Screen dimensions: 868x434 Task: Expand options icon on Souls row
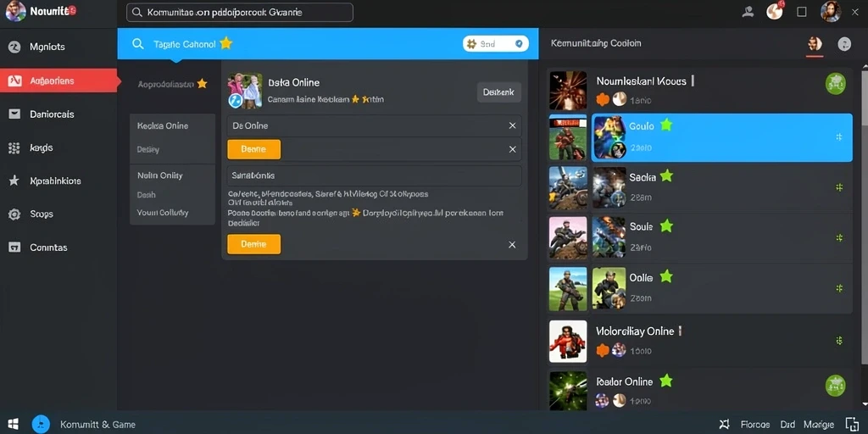(x=839, y=238)
